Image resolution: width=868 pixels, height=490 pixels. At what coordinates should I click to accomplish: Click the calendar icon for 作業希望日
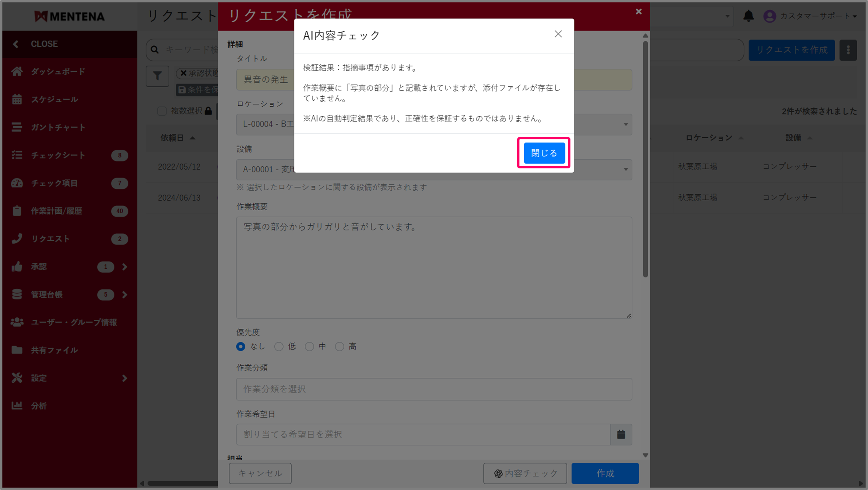pyautogui.click(x=621, y=434)
